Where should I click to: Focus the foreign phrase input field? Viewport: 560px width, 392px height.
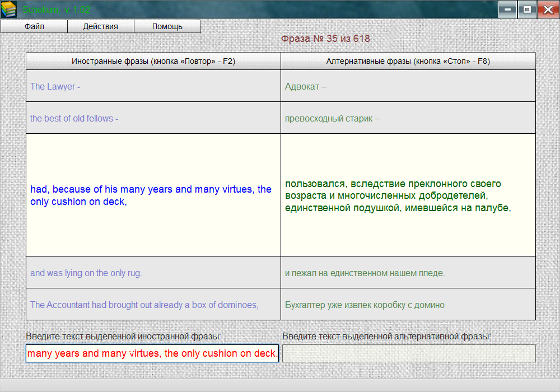152,353
